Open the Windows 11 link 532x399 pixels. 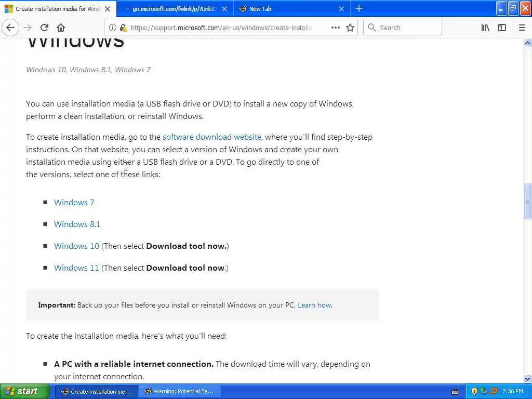(x=76, y=268)
